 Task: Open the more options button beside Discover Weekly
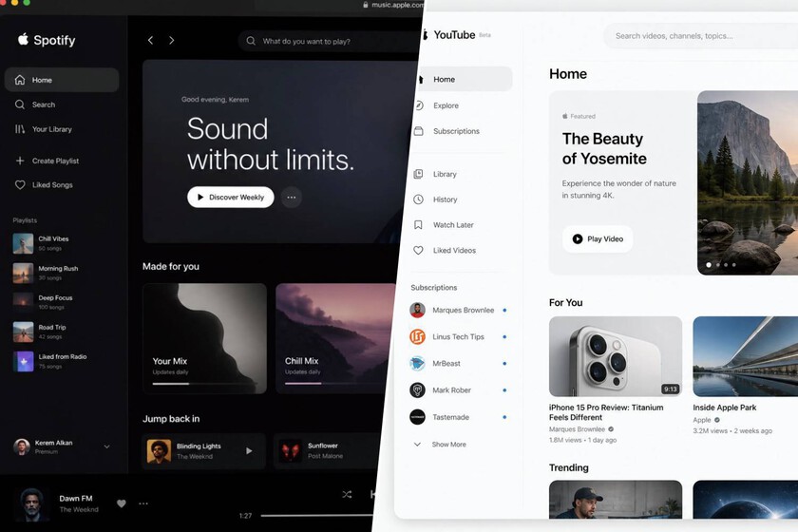point(291,197)
